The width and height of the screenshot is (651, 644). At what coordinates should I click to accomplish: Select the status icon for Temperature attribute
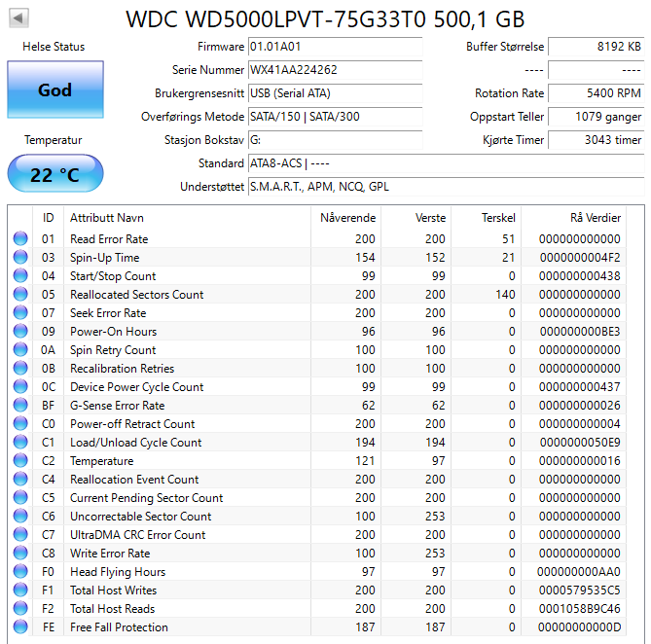(20, 461)
